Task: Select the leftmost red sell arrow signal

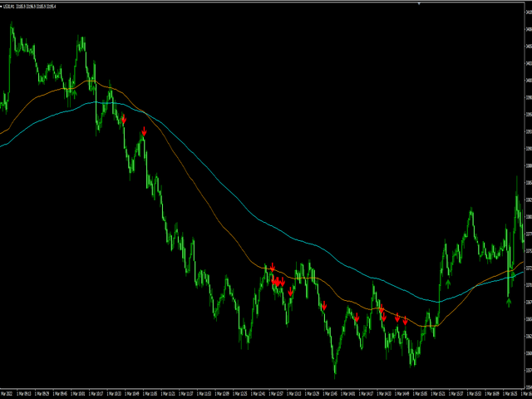Action: click(124, 119)
